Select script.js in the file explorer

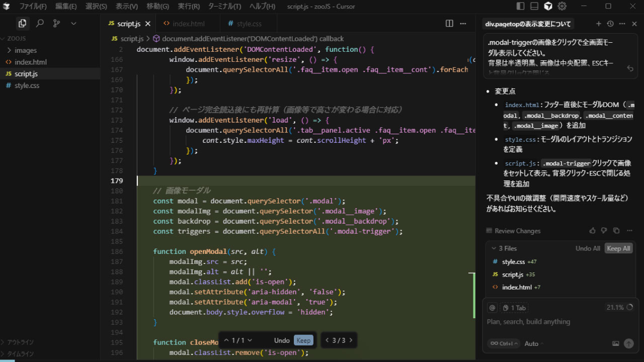[x=50, y=74]
